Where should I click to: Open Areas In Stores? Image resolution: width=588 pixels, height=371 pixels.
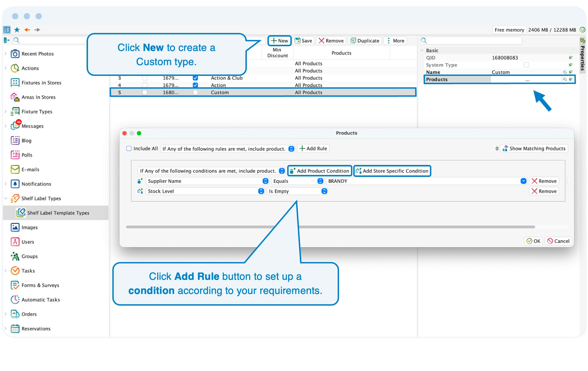click(38, 97)
